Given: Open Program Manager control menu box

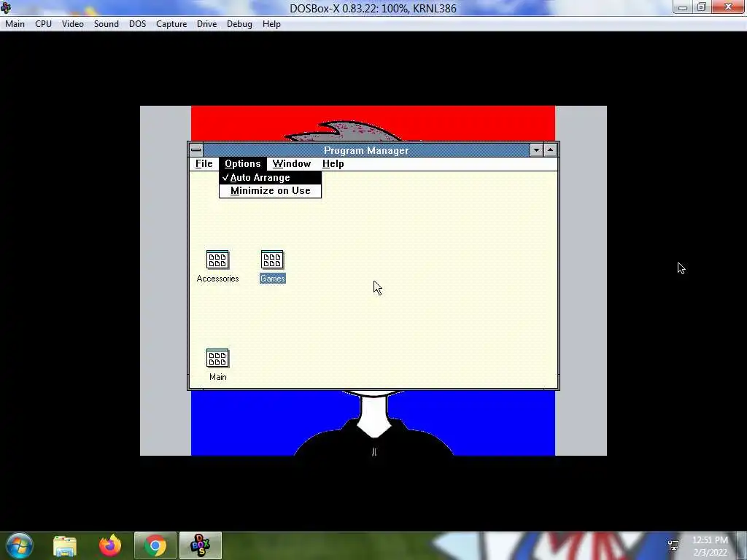Looking at the screenshot, I should pyautogui.click(x=196, y=150).
